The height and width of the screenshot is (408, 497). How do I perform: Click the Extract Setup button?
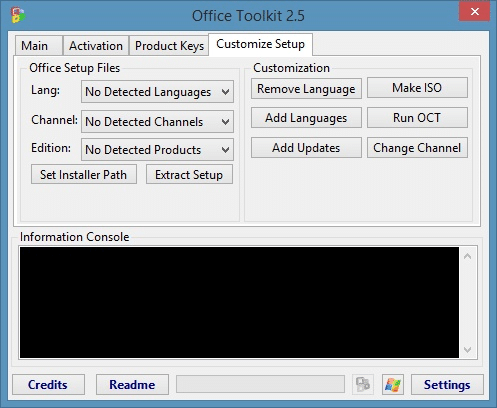click(189, 174)
